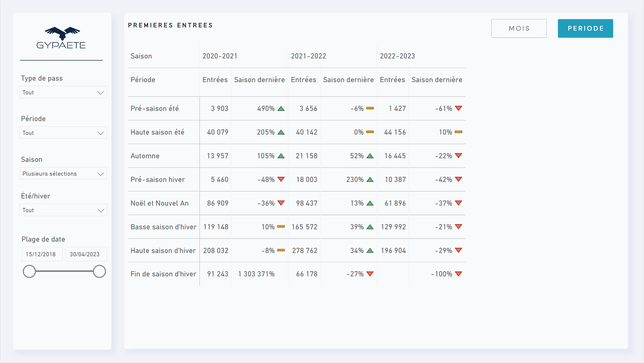Select the PERIODE view button
Viewport: 644px width, 363px height.
point(585,28)
